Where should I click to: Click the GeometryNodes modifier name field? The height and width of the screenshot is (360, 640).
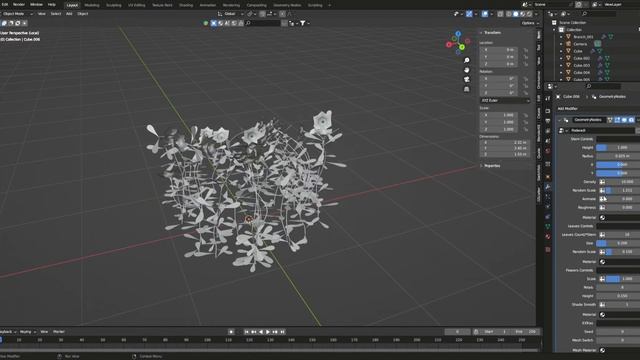pyautogui.click(x=588, y=120)
